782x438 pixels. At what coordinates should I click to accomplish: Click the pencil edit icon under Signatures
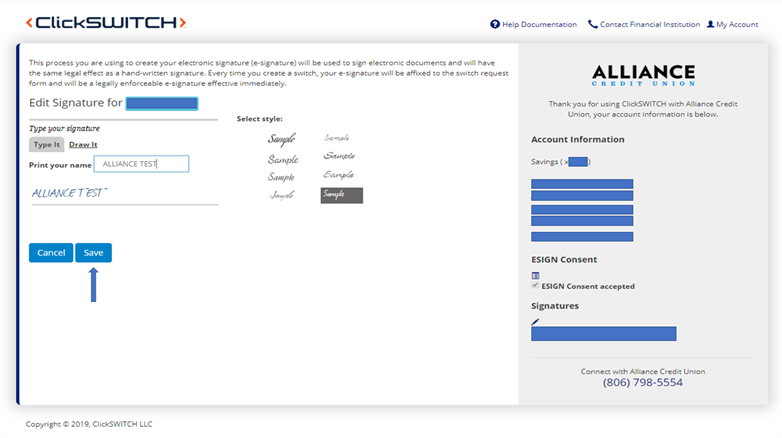pos(535,322)
